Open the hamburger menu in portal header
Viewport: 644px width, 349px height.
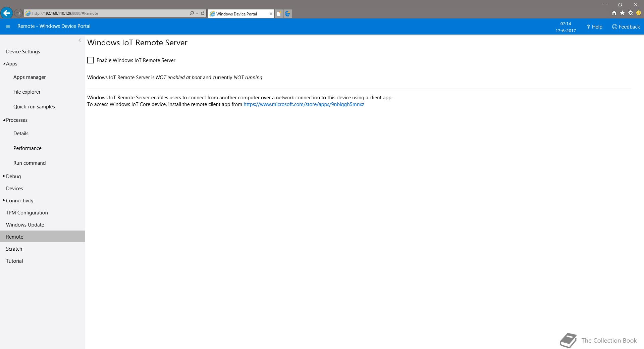(x=8, y=27)
